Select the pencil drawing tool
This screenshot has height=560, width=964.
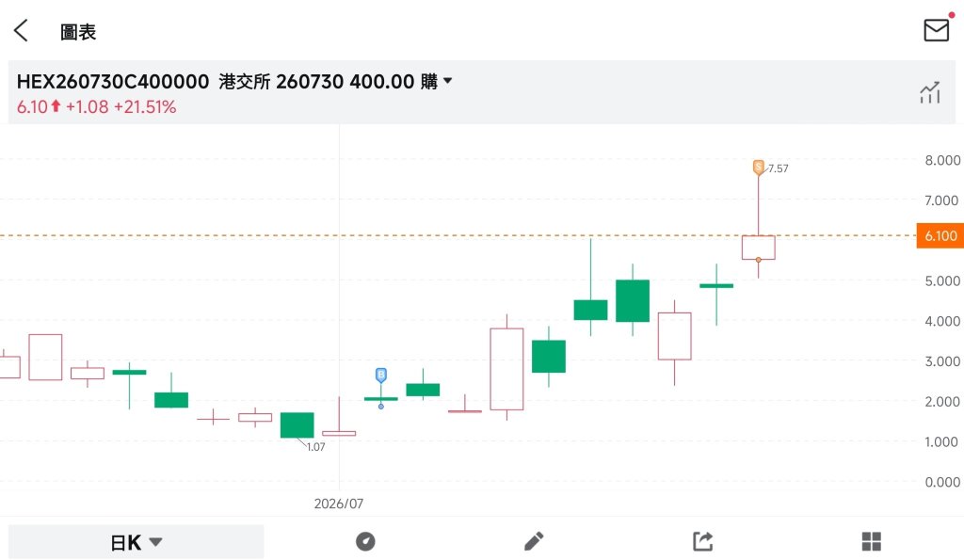coord(534,541)
